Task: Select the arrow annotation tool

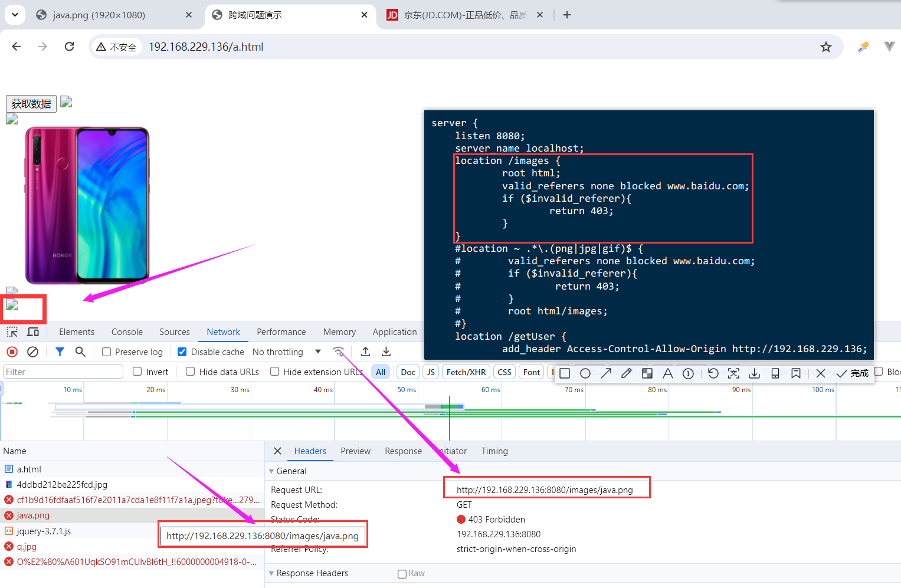Action: [606, 373]
